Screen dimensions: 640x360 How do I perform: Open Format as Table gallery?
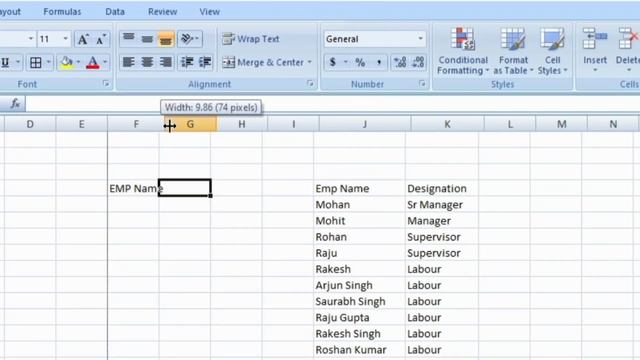513,51
